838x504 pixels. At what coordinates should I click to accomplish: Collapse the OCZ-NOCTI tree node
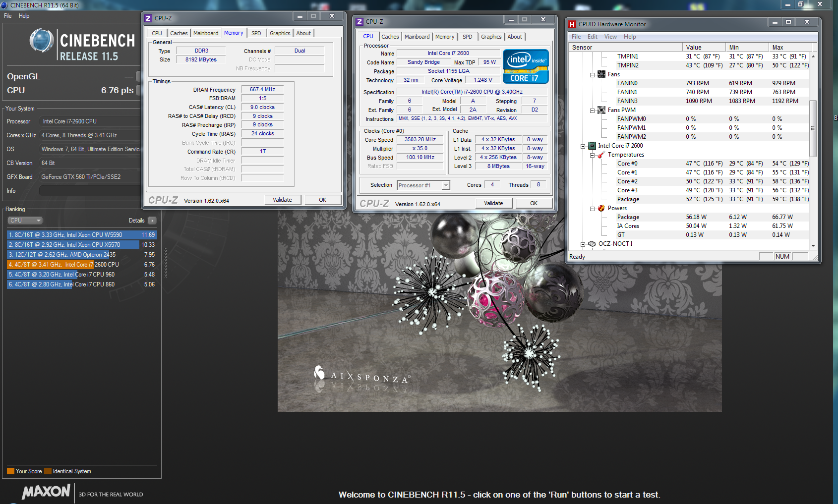pyautogui.click(x=583, y=244)
